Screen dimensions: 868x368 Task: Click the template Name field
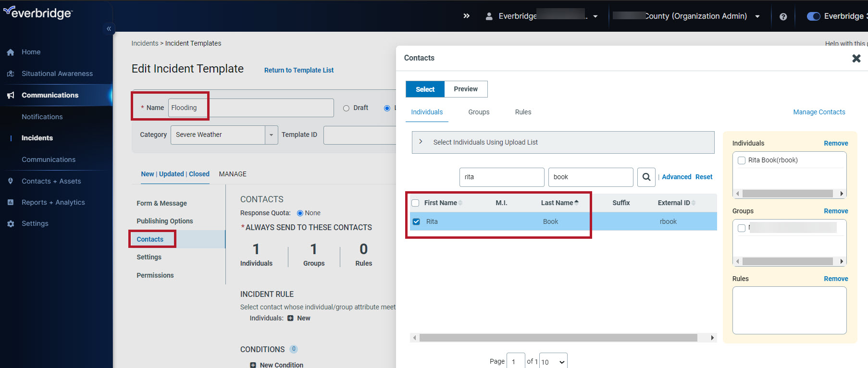(x=251, y=108)
